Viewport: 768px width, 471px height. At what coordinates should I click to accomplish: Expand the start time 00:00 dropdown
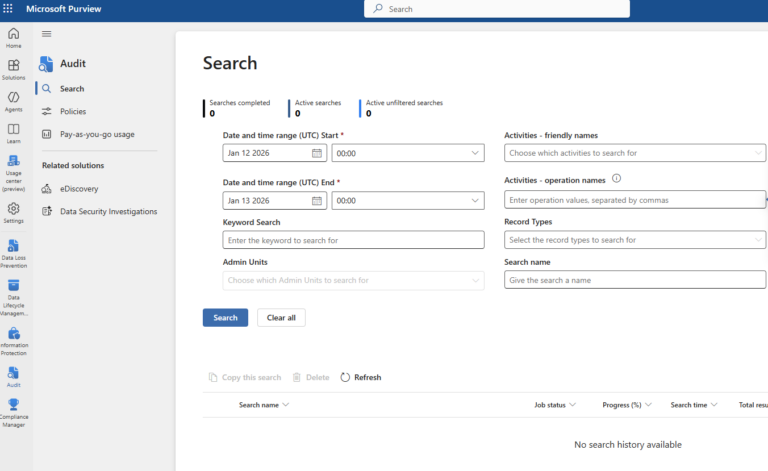(x=475, y=153)
